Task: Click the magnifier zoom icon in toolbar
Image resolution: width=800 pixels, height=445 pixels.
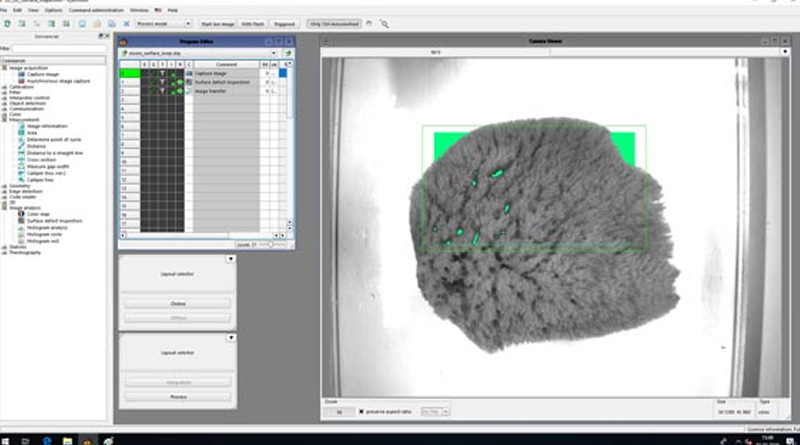Action: click(x=385, y=22)
